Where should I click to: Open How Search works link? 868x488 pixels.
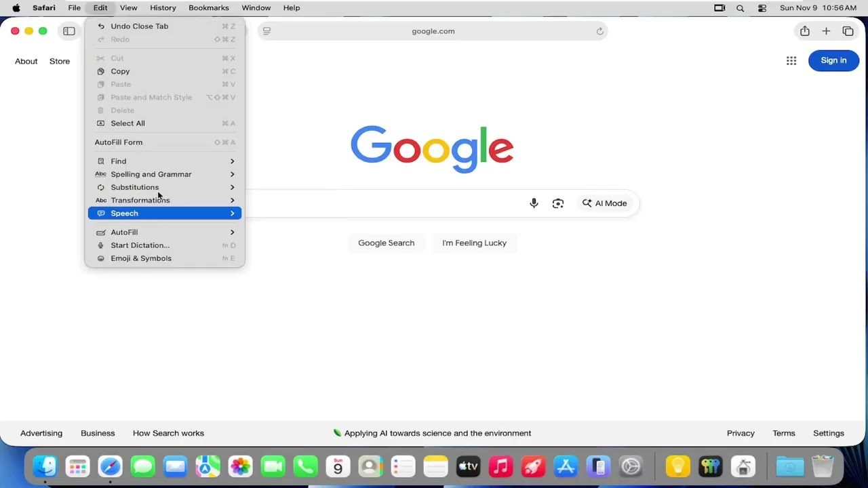168,433
